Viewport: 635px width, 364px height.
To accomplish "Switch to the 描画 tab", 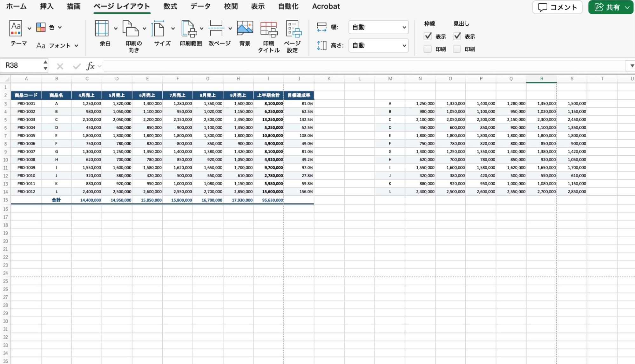I will coord(74,6).
